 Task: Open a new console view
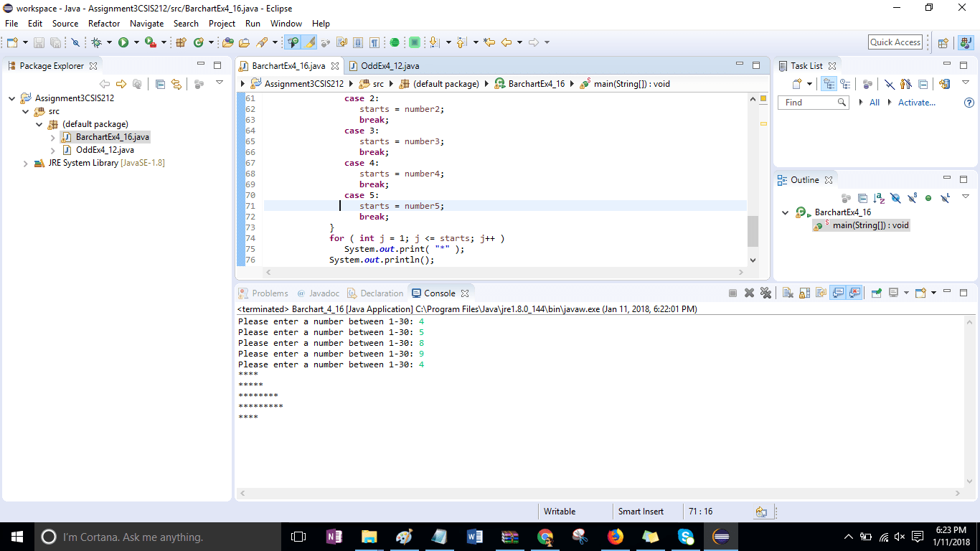point(920,292)
